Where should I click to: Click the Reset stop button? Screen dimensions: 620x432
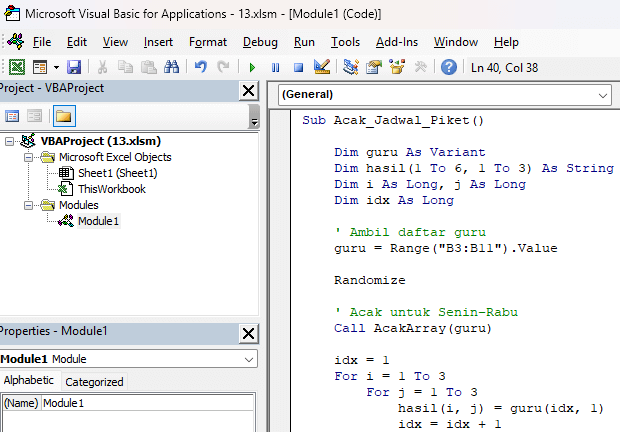pos(299,68)
